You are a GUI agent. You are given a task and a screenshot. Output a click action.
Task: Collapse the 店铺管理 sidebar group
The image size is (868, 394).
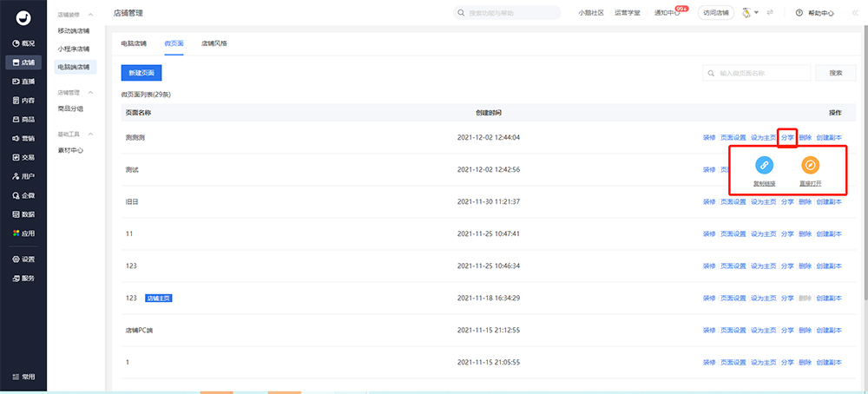[x=90, y=92]
